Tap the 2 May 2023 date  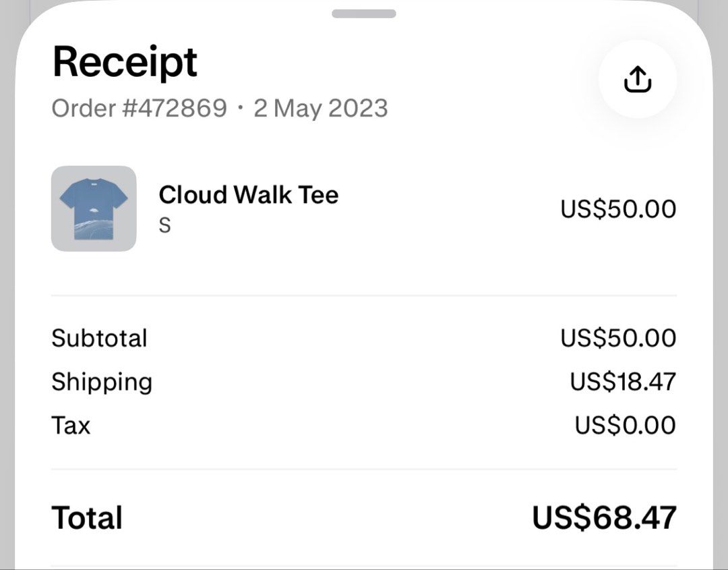(x=320, y=108)
